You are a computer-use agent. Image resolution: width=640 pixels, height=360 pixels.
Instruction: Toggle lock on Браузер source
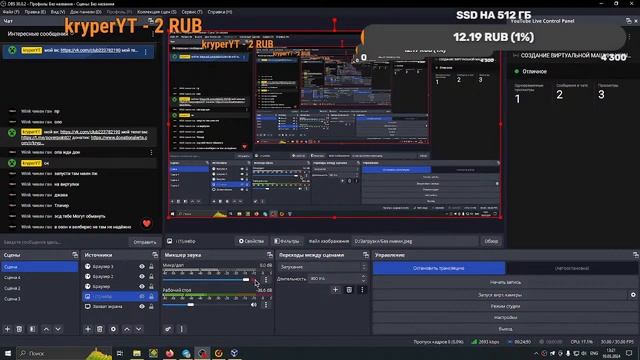click(151, 287)
